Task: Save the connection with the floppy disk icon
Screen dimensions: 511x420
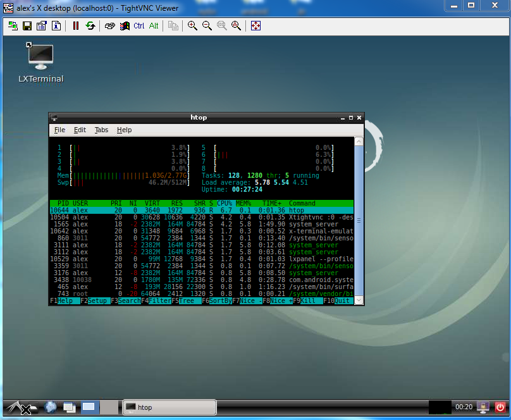Action: [x=27, y=26]
